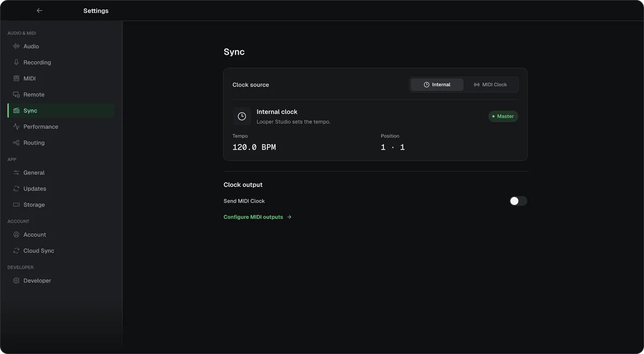Open Routing settings
Viewport: 644px width, 354px height.
pyautogui.click(x=61, y=143)
